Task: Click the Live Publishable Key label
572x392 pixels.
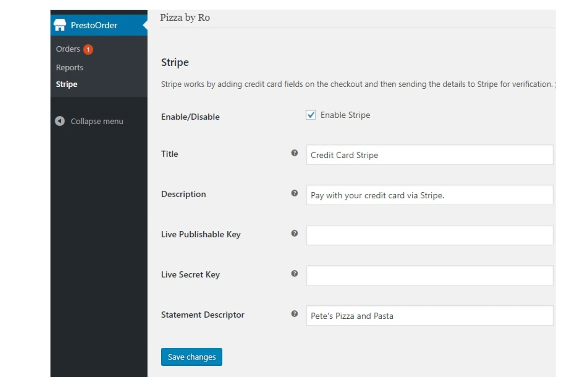Action: point(201,234)
